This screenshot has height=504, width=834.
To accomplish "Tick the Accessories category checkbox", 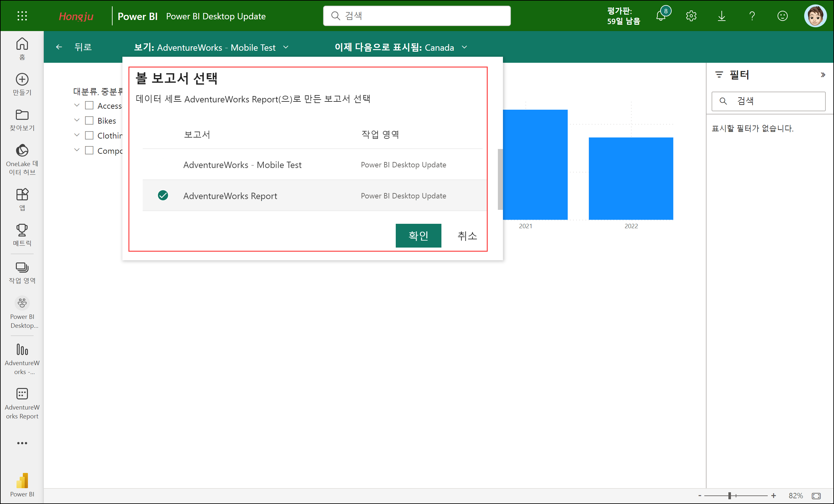I will (89, 106).
